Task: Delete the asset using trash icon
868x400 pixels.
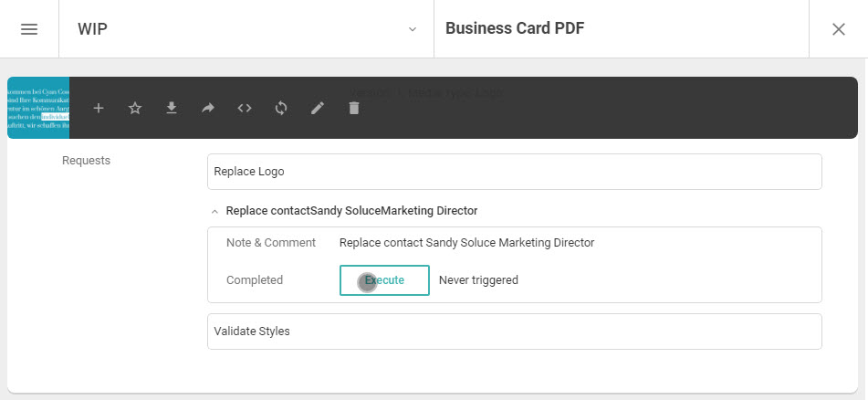Action: (354, 108)
